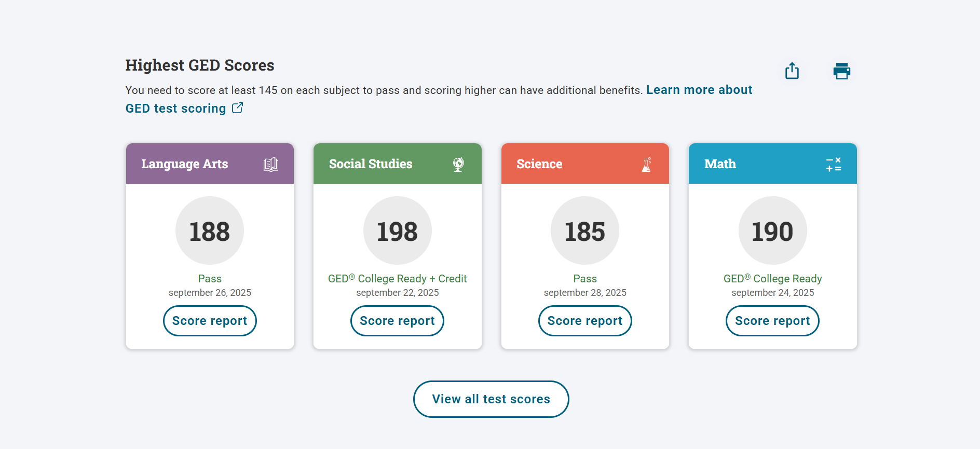
Task: Click the 185 Science score circle
Action: [585, 230]
